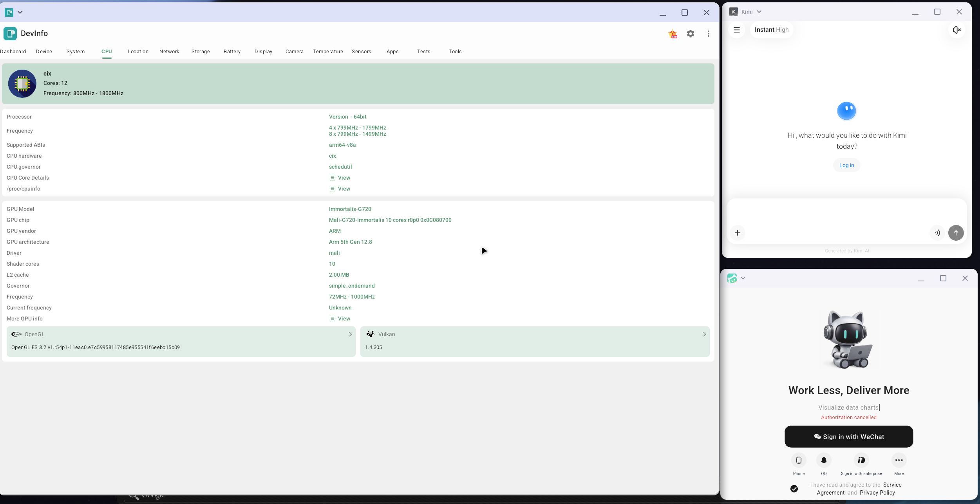Open DevInfo window title dropdown arrow
This screenshot has width=980, height=504.
pyautogui.click(x=20, y=13)
